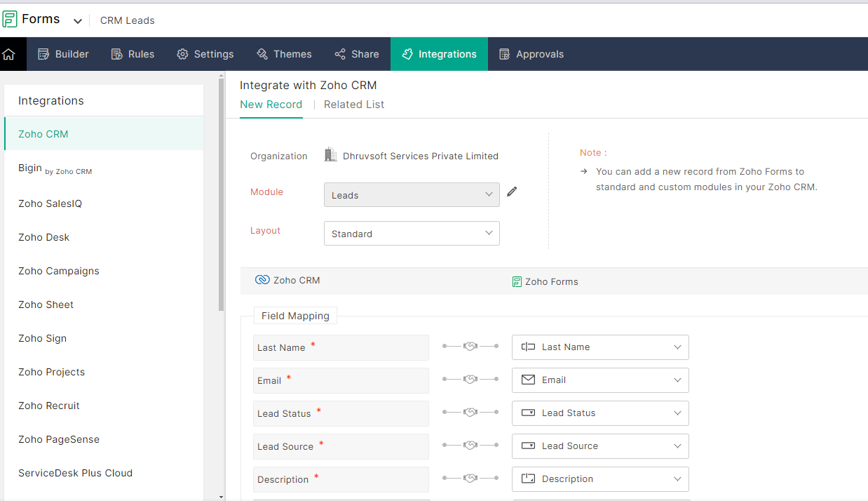Open the Lead Status form field dropdown
Viewport: 868px width, 501px height.
pyautogui.click(x=600, y=413)
